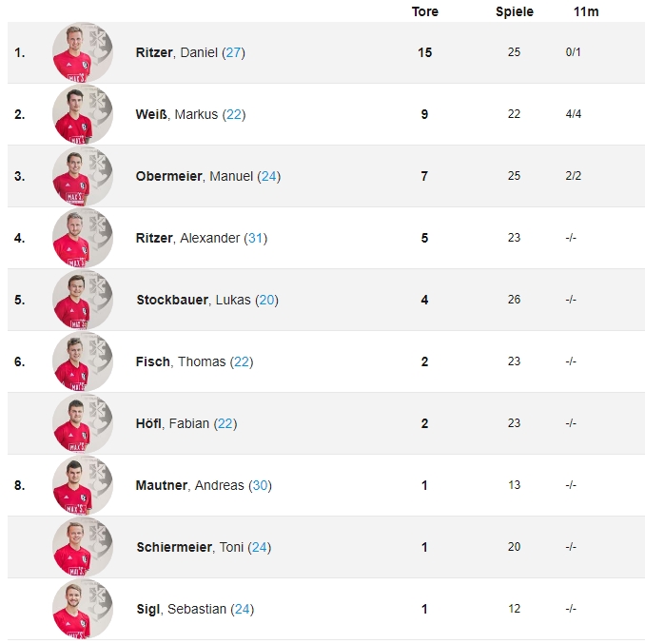The height and width of the screenshot is (644, 645).
Task: Open Andreas Mautner's player photo
Action: pyautogui.click(x=83, y=485)
